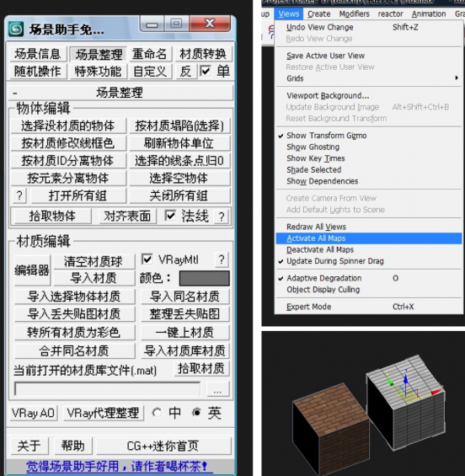Click 合并同名材质 button
Viewport: 465px width, 476px height.
click(x=74, y=351)
